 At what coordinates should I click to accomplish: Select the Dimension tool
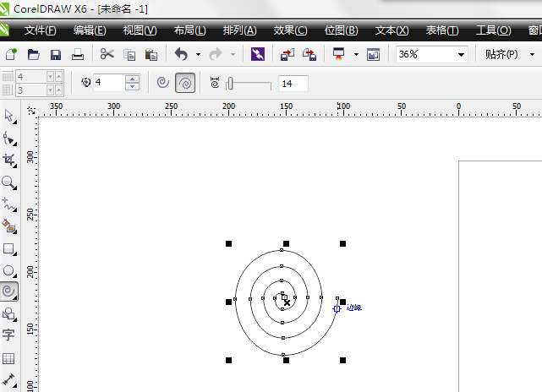click(9, 380)
